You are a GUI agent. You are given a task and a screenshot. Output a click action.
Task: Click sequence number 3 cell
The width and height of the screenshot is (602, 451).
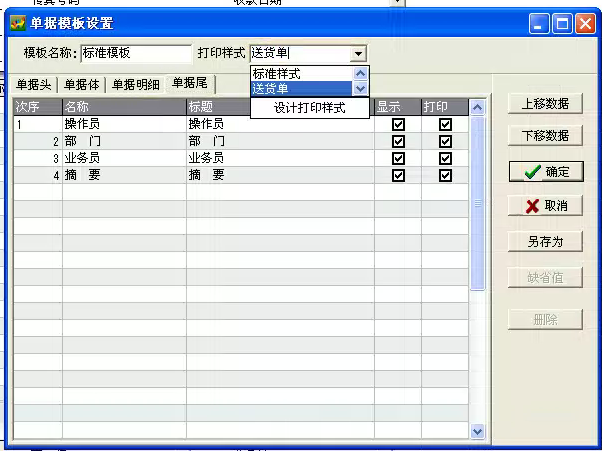click(38, 158)
